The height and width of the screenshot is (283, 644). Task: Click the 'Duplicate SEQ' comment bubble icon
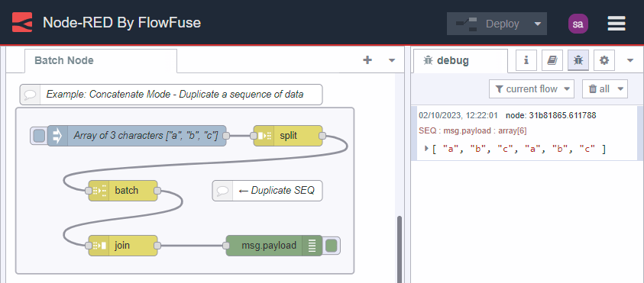(x=222, y=191)
